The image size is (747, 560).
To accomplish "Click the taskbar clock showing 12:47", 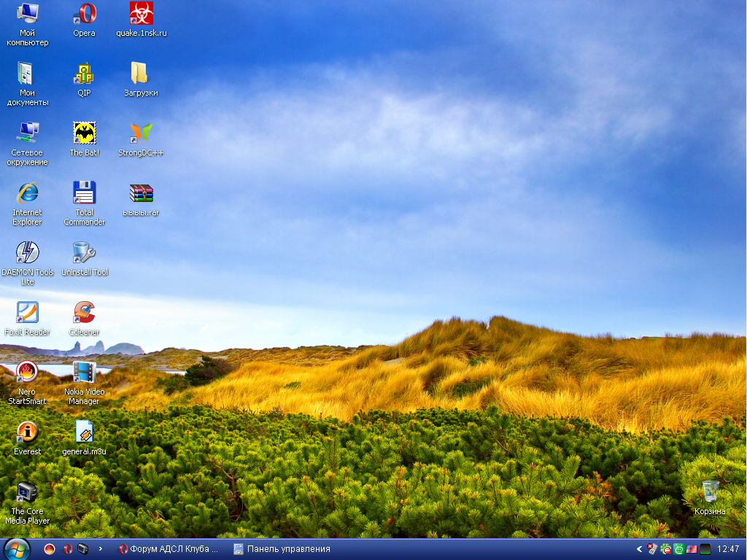I will (x=728, y=549).
